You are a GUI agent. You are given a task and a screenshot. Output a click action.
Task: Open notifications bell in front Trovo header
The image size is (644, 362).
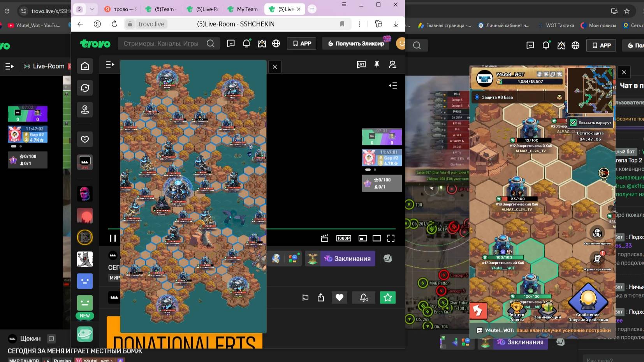[246, 43]
